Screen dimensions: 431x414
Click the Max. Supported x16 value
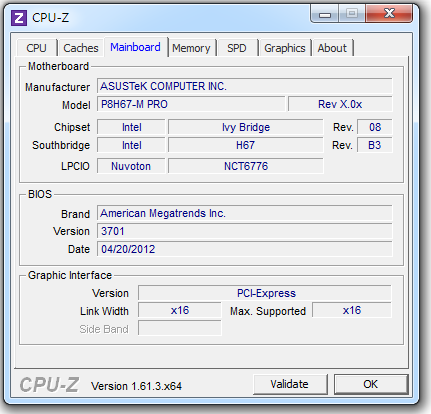tap(352, 310)
